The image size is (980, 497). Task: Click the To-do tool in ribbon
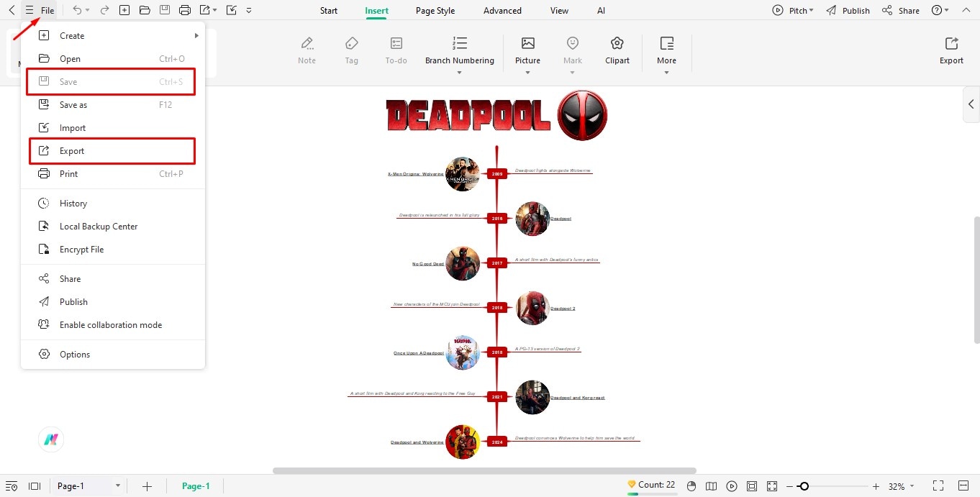[x=396, y=50]
